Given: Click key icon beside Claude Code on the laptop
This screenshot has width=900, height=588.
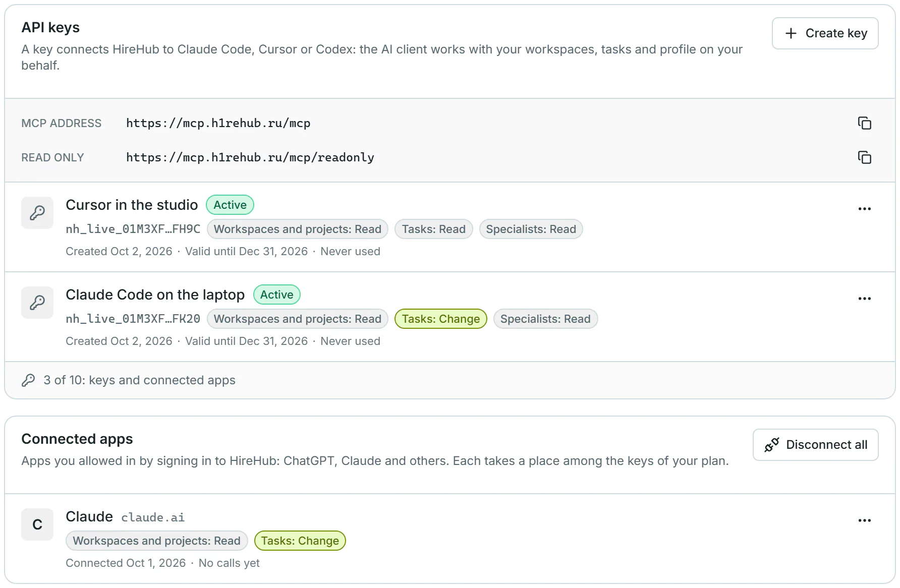Looking at the screenshot, I should tap(37, 303).
